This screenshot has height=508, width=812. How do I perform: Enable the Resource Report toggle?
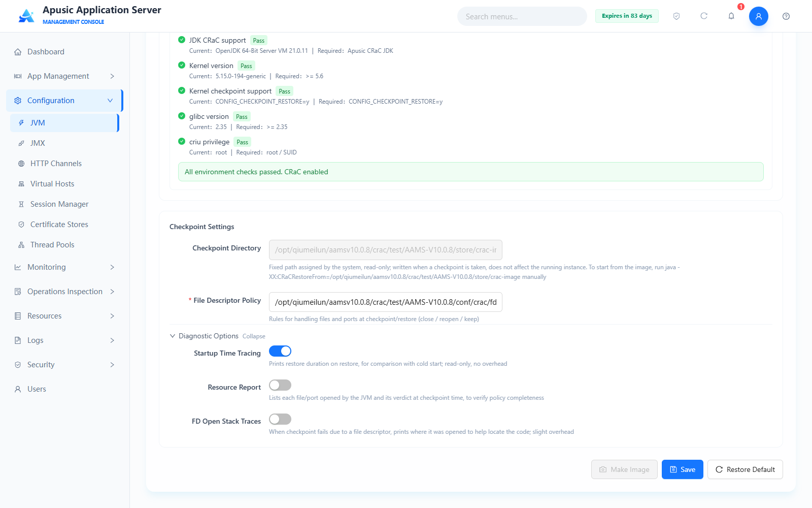tap(280, 385)
